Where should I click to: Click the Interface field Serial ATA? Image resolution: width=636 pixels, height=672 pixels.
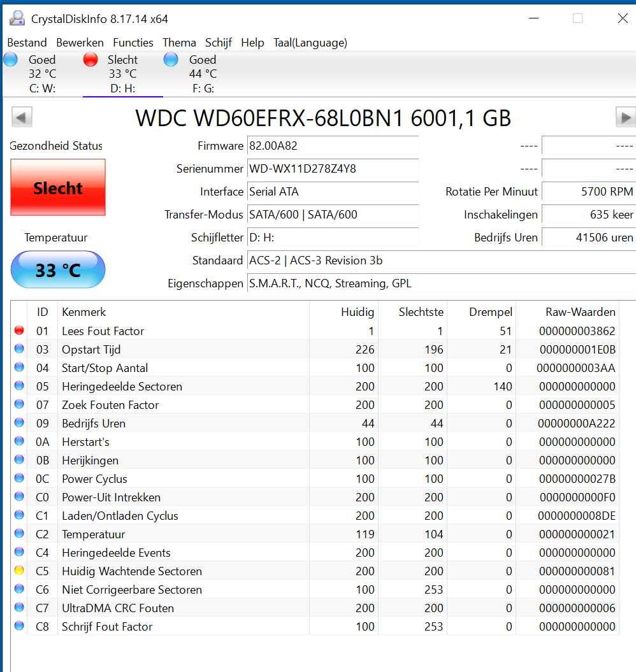tap(333, 192)
